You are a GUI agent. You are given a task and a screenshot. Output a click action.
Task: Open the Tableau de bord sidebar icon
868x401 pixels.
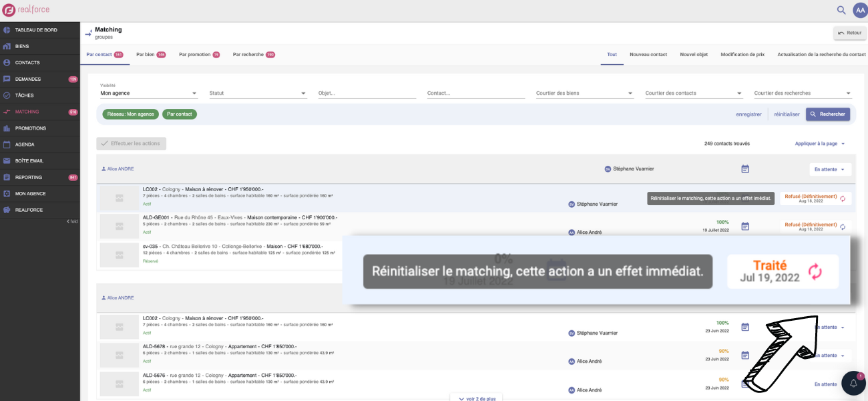coord(7,30)
